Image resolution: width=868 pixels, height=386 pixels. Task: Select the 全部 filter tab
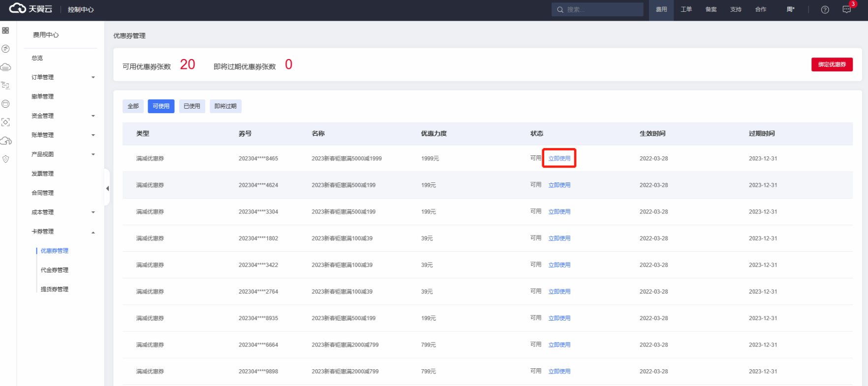[x=133, y=106]
